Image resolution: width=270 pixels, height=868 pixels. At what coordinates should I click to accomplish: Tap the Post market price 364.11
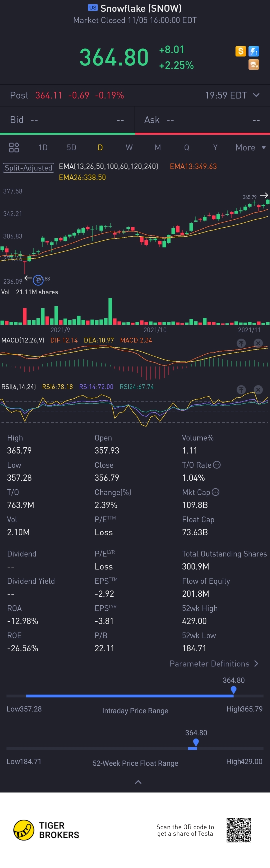(x=48, y=95)
